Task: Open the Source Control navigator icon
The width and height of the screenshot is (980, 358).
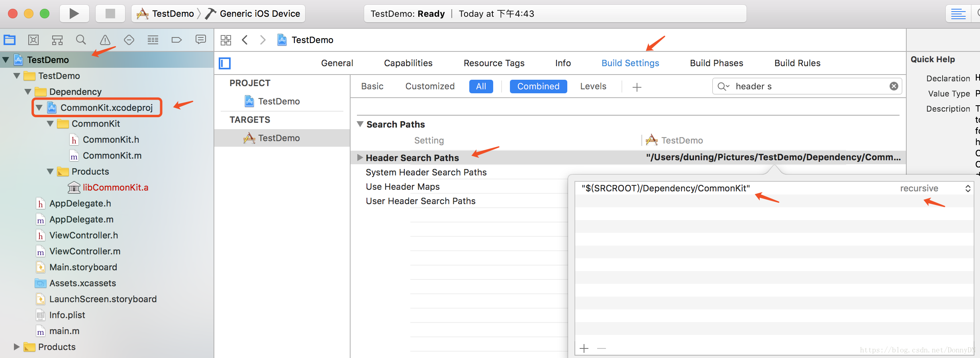Action: [33, 40]
